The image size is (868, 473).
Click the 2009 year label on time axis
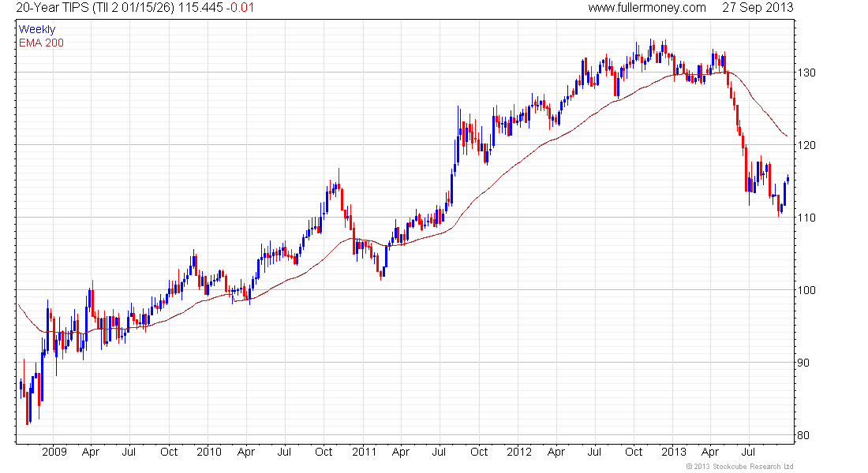point(54,452)
